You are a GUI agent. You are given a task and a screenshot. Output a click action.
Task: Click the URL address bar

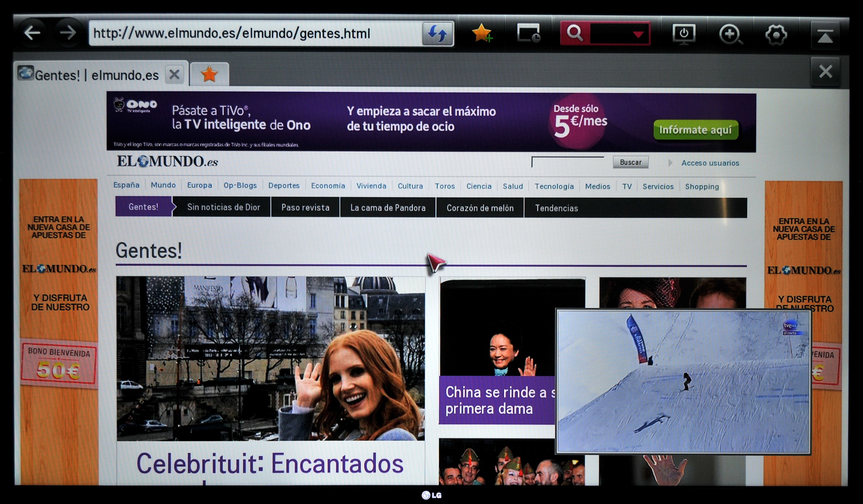(254, 33)
